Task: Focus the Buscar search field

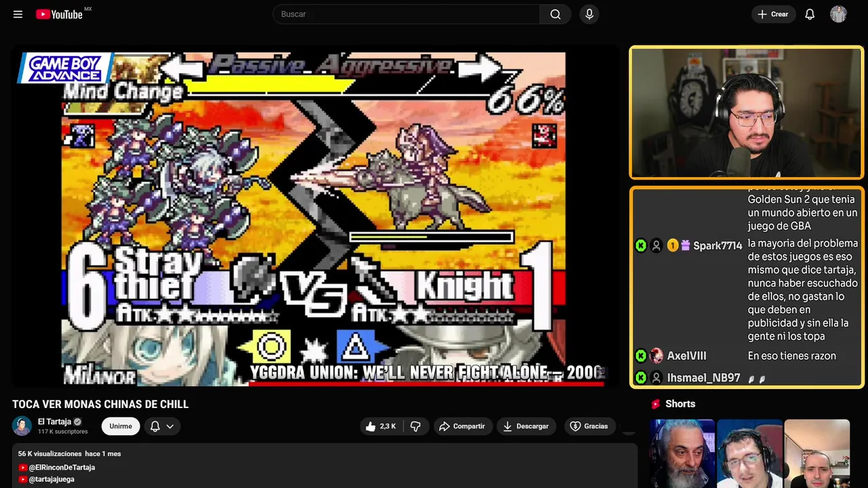Action: pos(406,14)
